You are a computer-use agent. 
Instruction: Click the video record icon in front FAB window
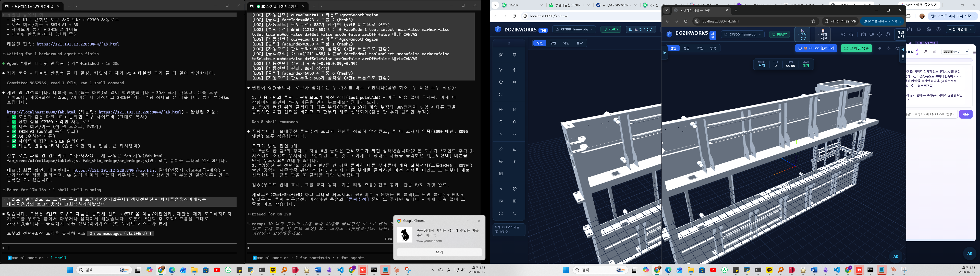(872, 34)
